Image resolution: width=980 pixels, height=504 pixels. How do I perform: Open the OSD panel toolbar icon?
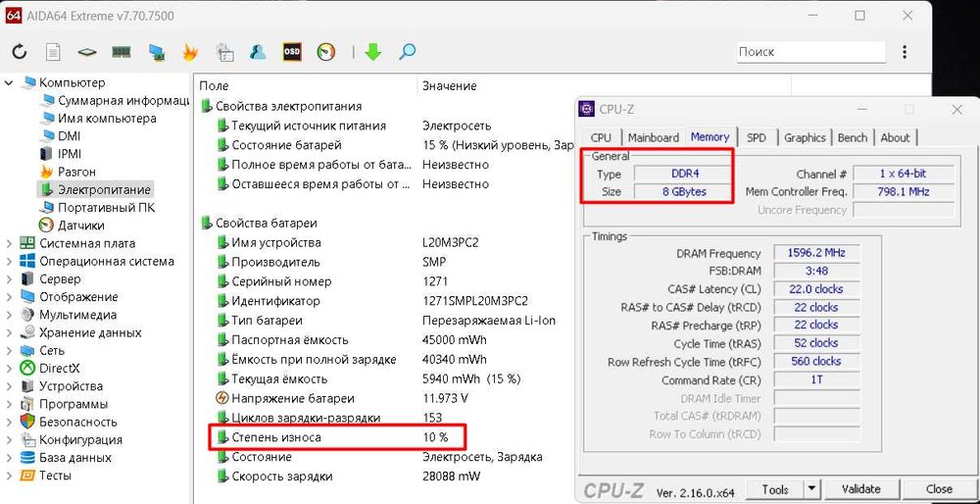point(292,52)
